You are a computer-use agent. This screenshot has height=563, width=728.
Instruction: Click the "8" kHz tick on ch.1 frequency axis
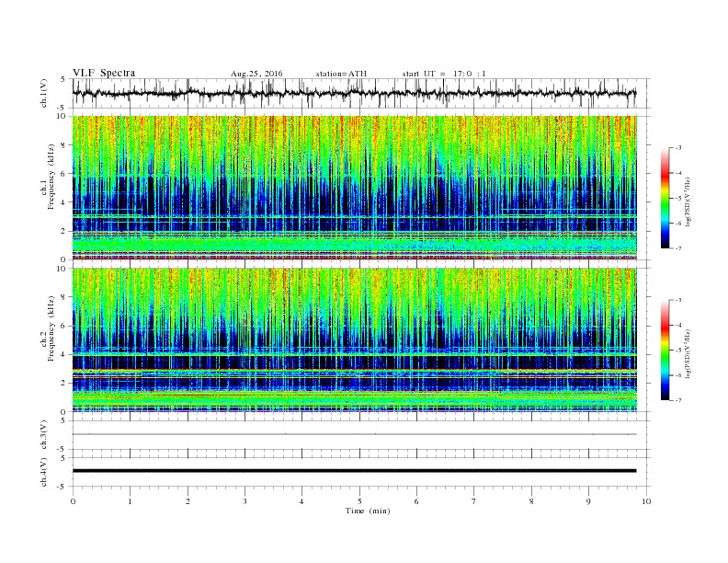click(64, 145)
